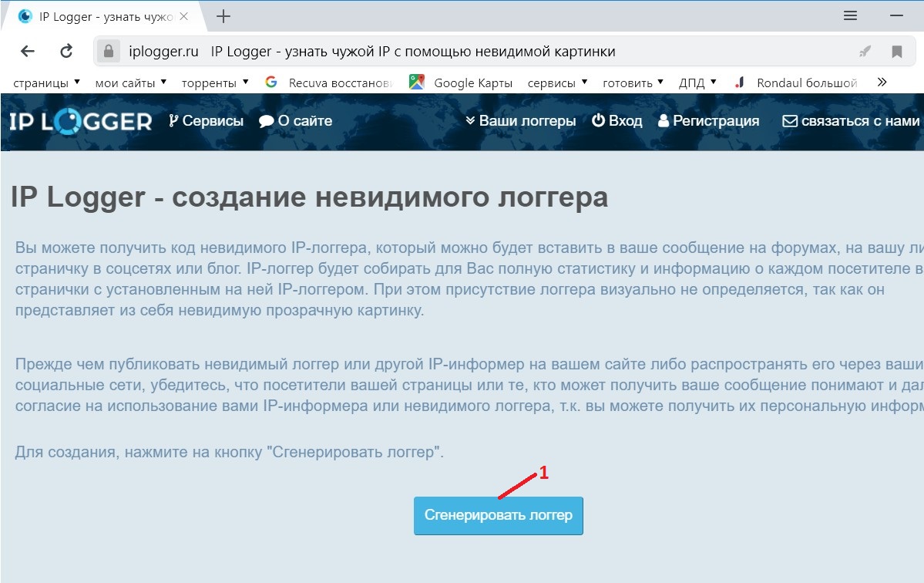Reload the page with refresh icon
Viewport: 924px width, 583px height.
tap(66, 52)
